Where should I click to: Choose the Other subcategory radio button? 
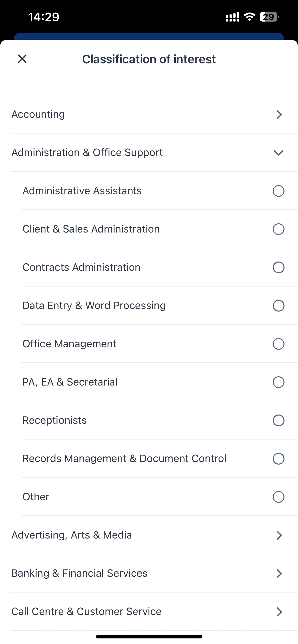pyautogui.click(x=278, y=497)
